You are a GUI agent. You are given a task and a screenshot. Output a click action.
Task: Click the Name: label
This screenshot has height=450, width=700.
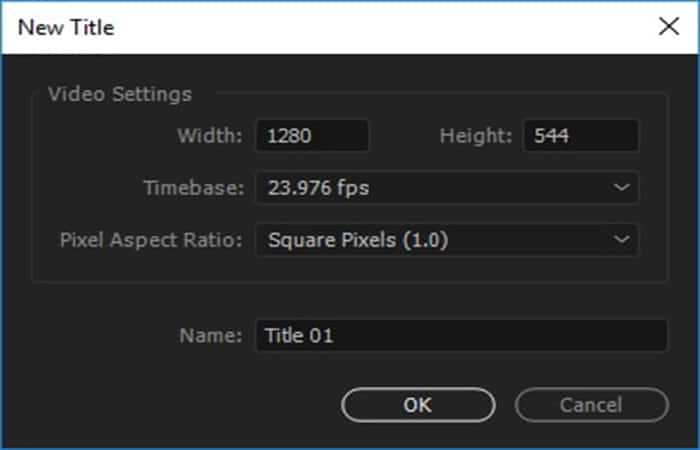tap(211, 336)
